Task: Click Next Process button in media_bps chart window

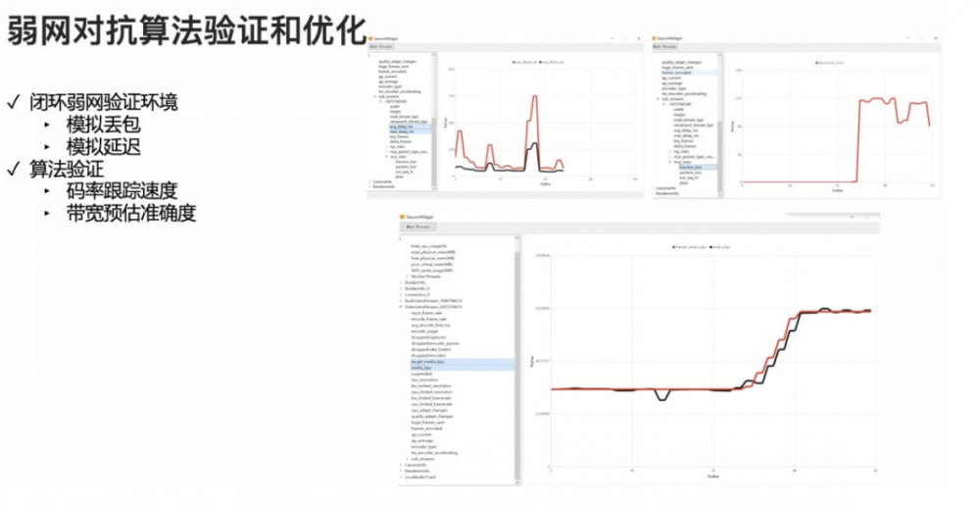Action: click(x=417, y=227)
